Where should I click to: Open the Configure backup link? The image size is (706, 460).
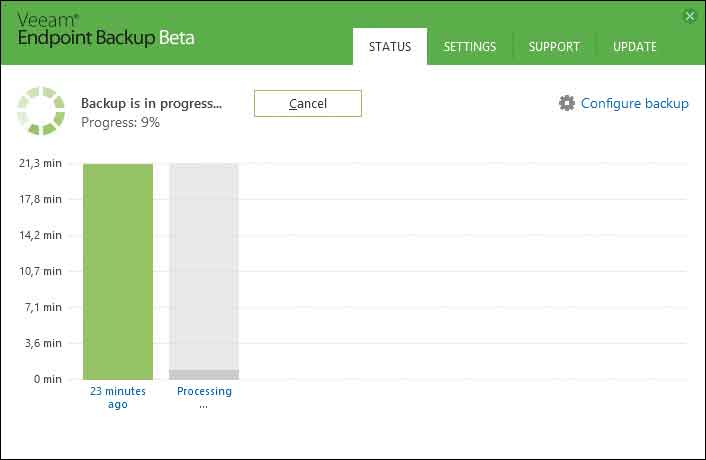point(634,104)
